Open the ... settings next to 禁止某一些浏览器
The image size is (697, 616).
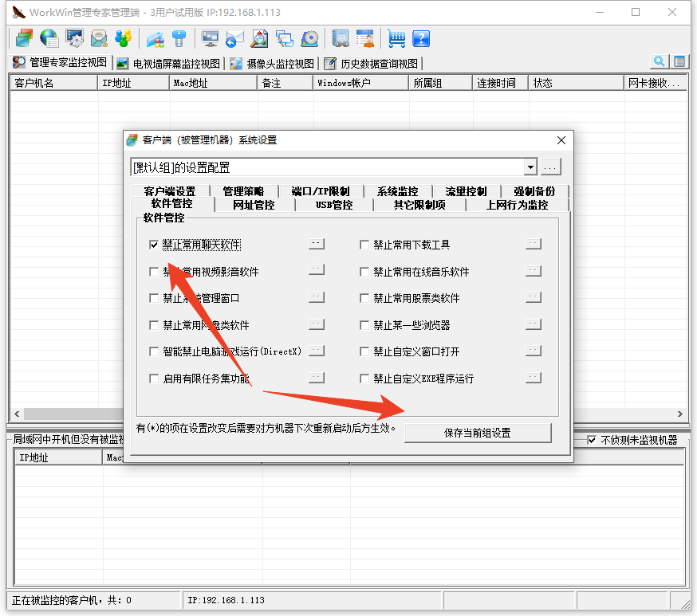pos(533,324)
